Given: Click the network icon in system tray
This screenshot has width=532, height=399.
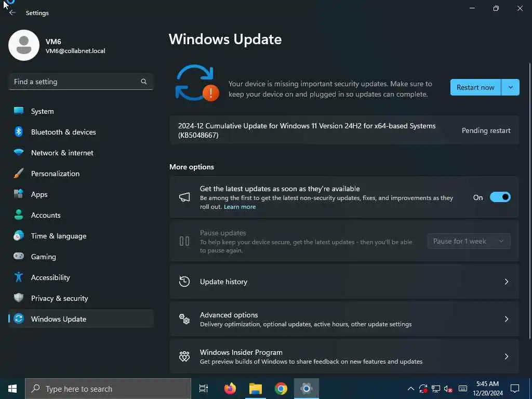Looking at the screenshot, I should coord(436,389).
